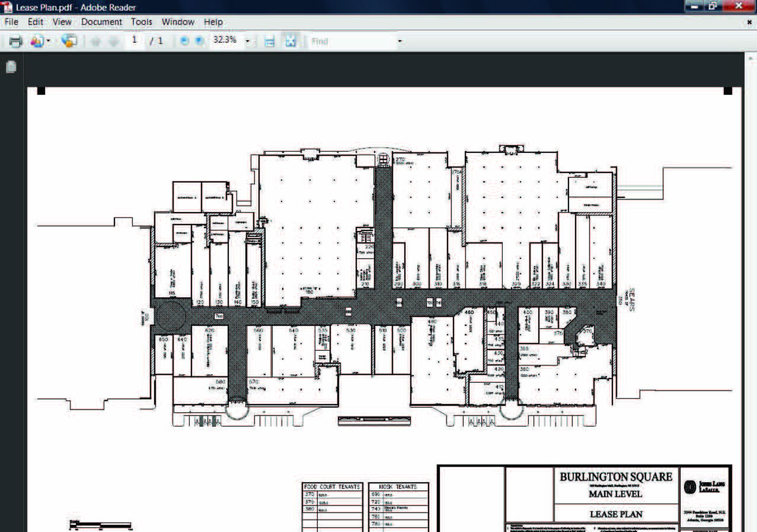Close the document with menu bar X
The image size is (757, 532).
pyautogui.click(x=749, y=22)
